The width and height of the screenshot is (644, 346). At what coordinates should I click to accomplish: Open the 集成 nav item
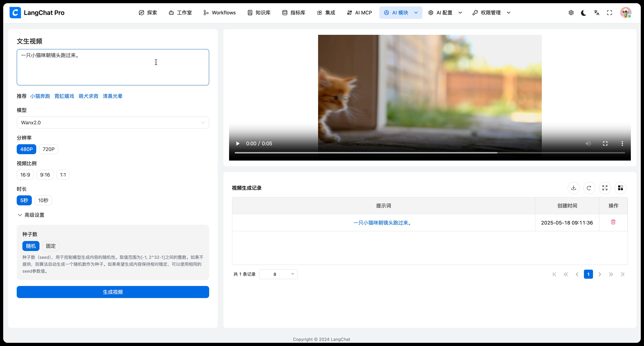[x=326, y=12]
